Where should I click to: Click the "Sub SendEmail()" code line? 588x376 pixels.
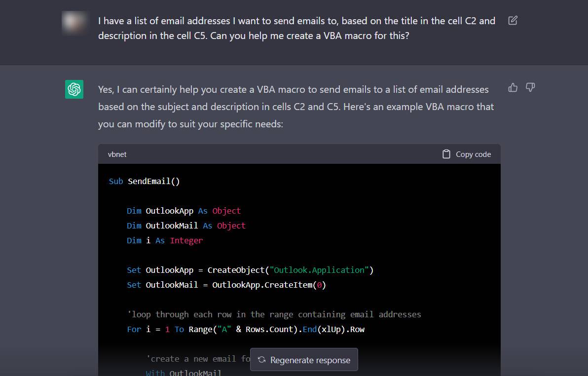[144, 181]
